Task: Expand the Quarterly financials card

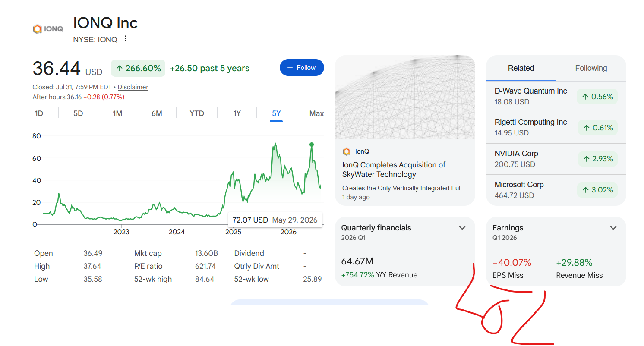Action: 462,228
